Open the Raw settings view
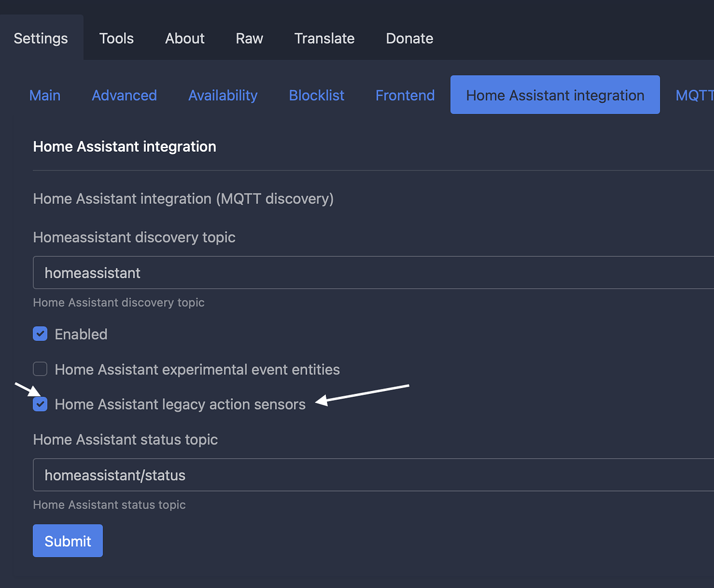Screen dimensions: 714x588 click(249, 38)
